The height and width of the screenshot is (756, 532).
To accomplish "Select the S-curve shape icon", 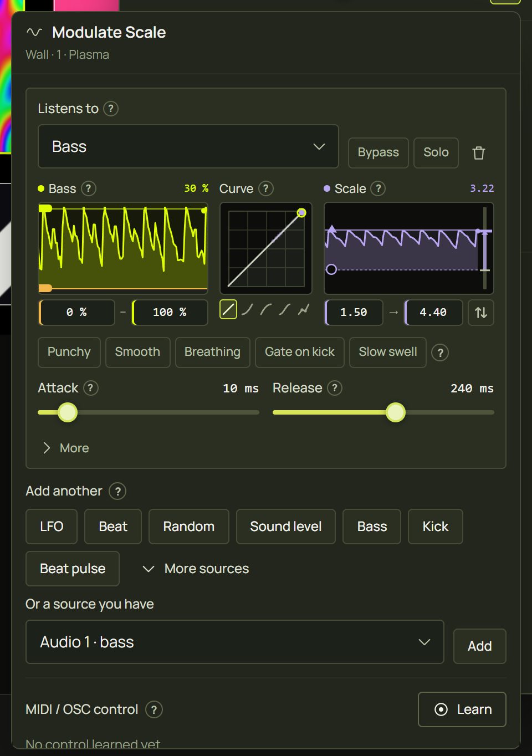I will 285,310.
